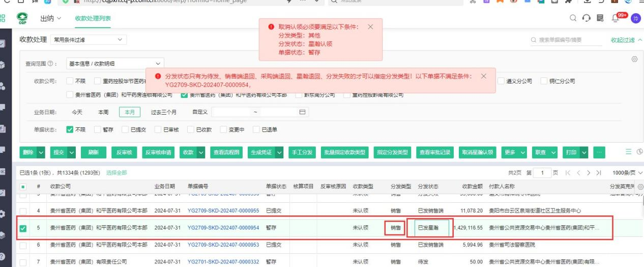Click the sidebar question mark help icon
This screenshot has height=267, width=644.
[x=2, y=257]
